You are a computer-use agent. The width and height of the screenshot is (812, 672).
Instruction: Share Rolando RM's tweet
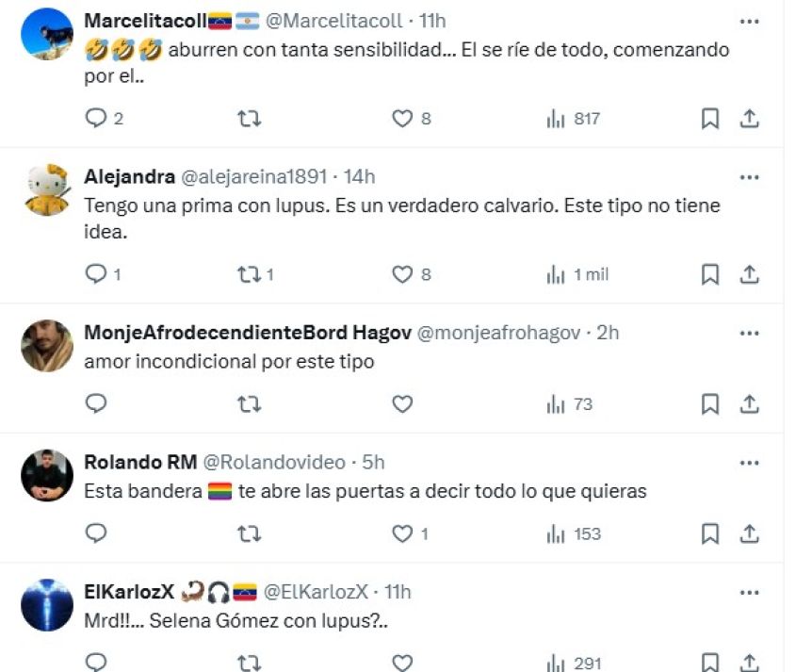(750, 533)
